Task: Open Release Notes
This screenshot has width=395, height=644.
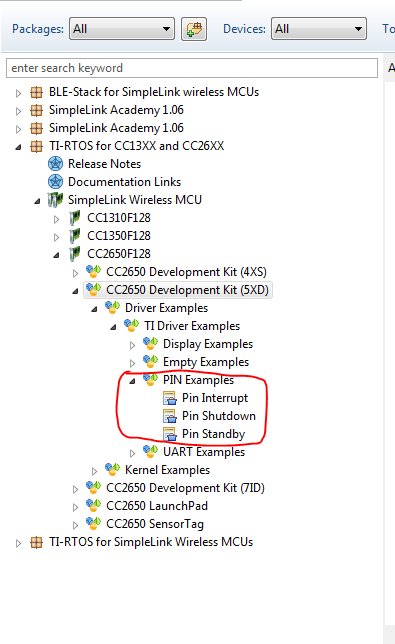Action: click(104, 164)
